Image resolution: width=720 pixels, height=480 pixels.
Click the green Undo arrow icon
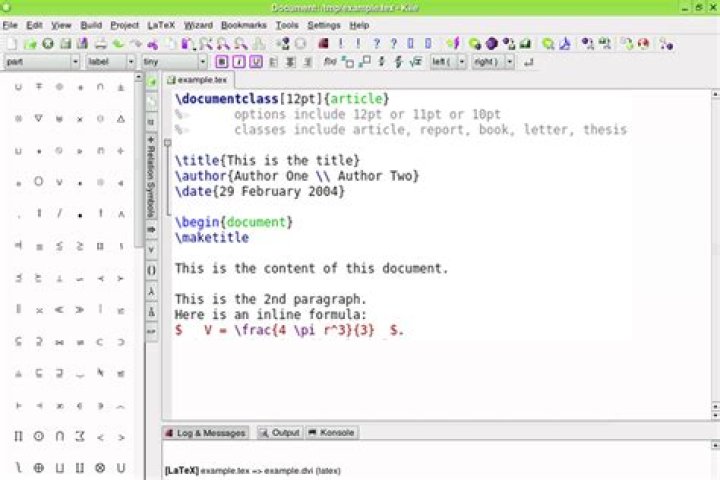(118, 44)
